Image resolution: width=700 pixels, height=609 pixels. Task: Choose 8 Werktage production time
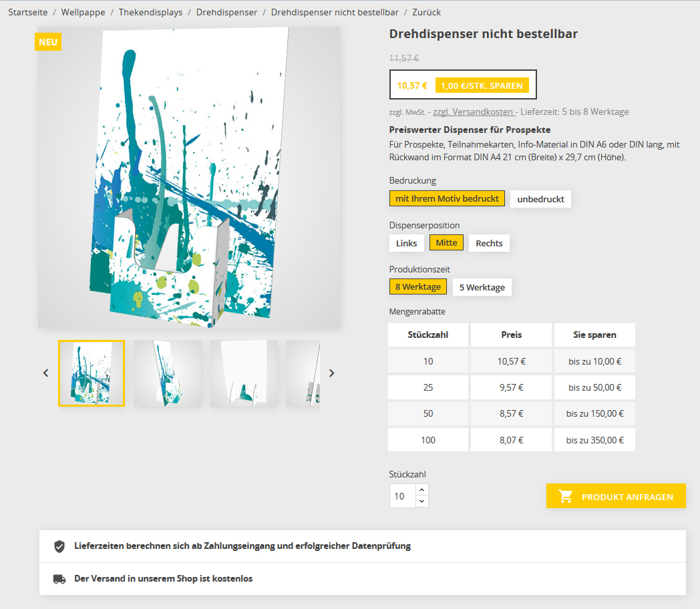pos(418,287)
